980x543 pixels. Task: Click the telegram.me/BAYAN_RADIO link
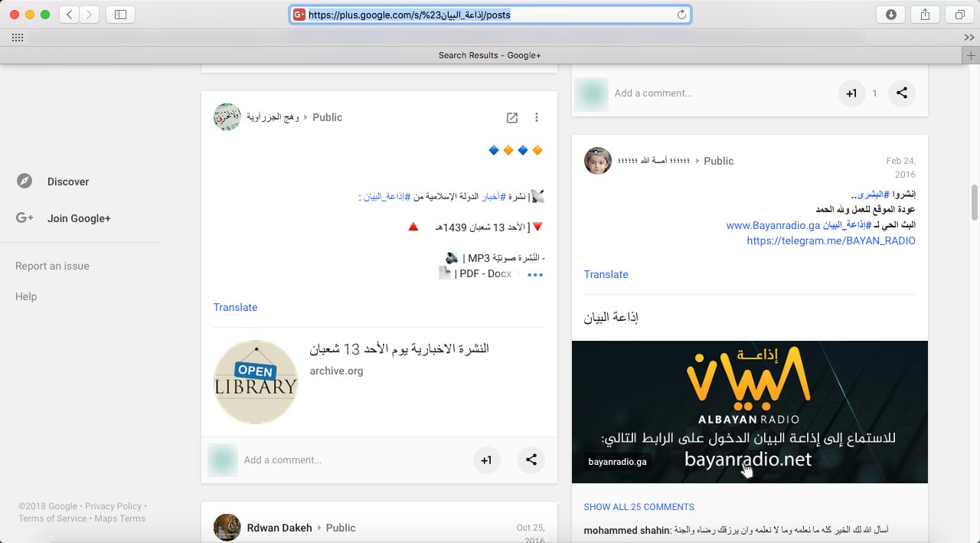[831, 240]
